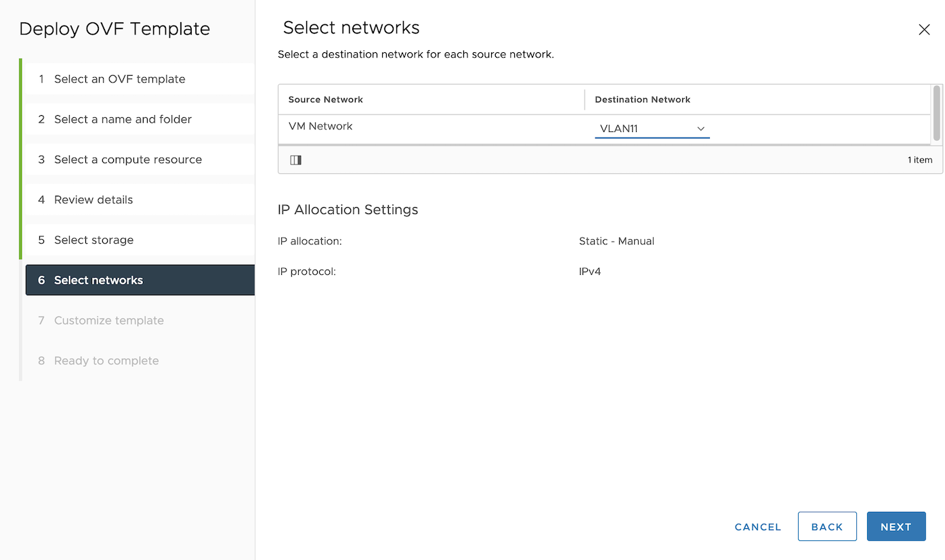Click the Source Network column header
Image resolution: width=945 pixels, height=560 pixels.
(326, 99)
